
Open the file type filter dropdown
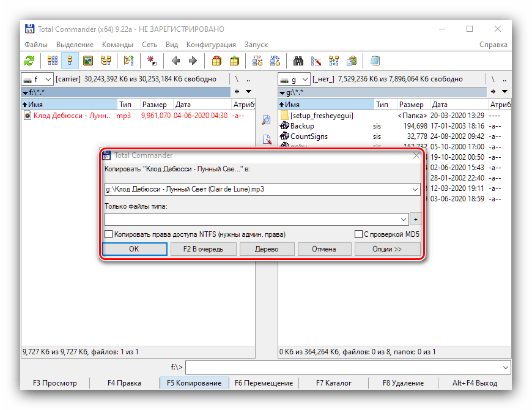403,219
